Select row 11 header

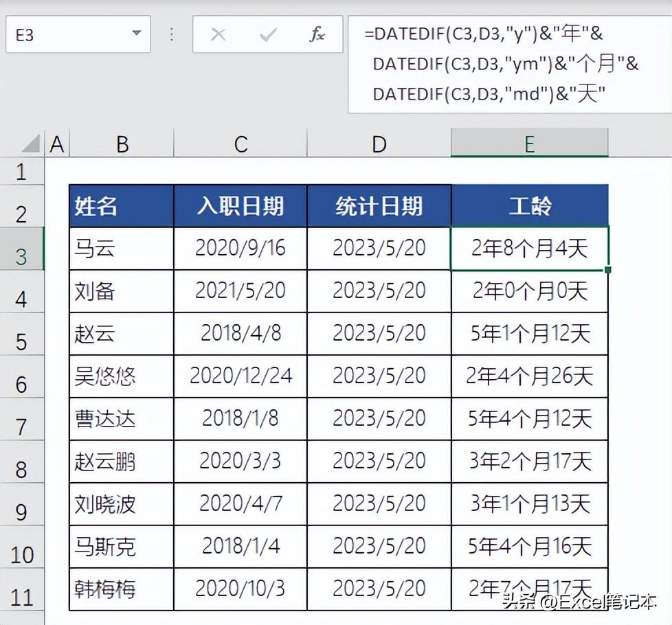click(22, 589)
